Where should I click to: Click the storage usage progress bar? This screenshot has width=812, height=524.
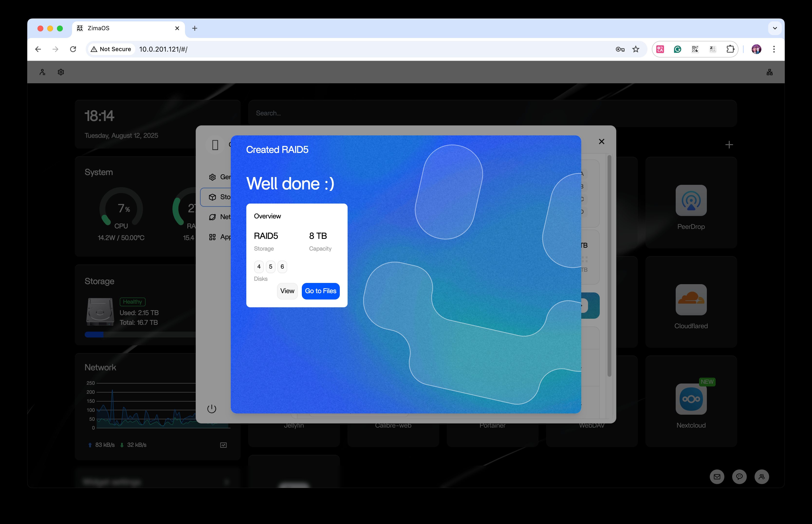(x=140, y=335)
